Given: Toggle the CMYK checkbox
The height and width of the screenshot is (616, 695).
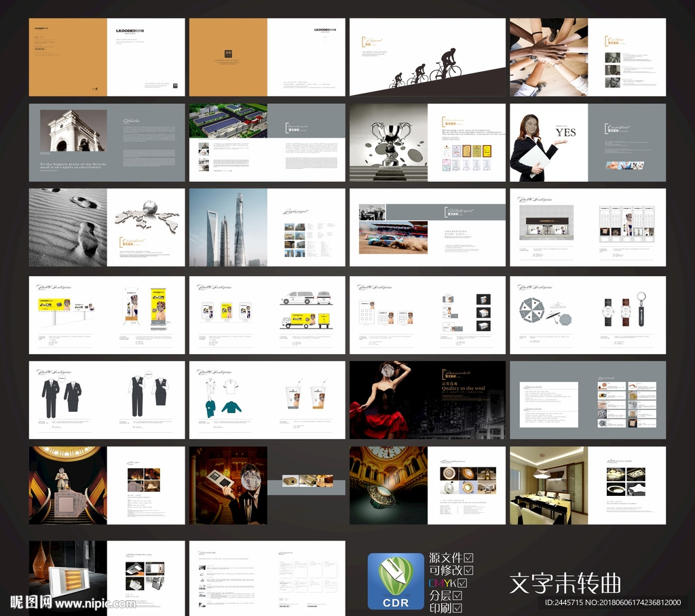Looking at the screenshot, I should click(x=462, y=583).
